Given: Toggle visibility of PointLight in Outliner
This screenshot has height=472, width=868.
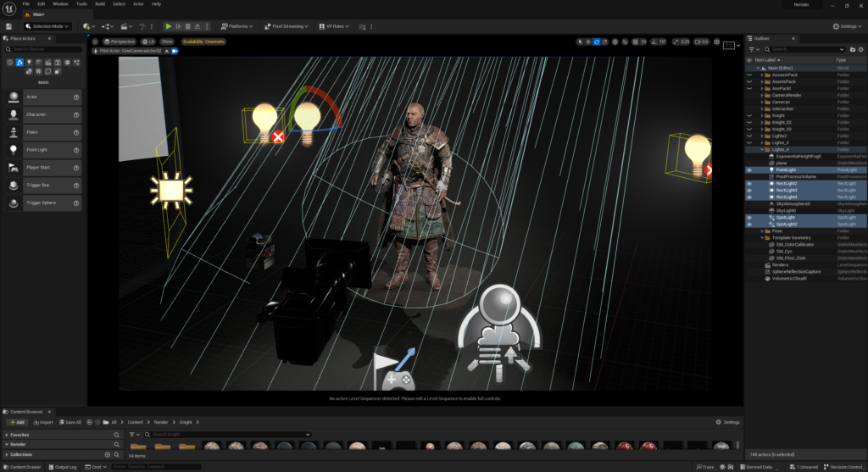Looking at the screenshot, I should pos(749,169).
